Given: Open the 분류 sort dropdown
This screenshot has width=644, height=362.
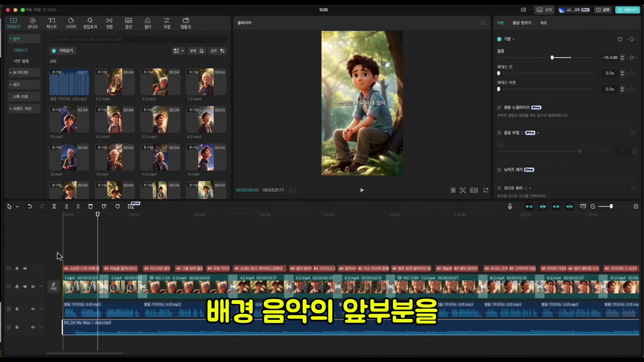Looking at the screenshot, I should click(x=196, y=51).
